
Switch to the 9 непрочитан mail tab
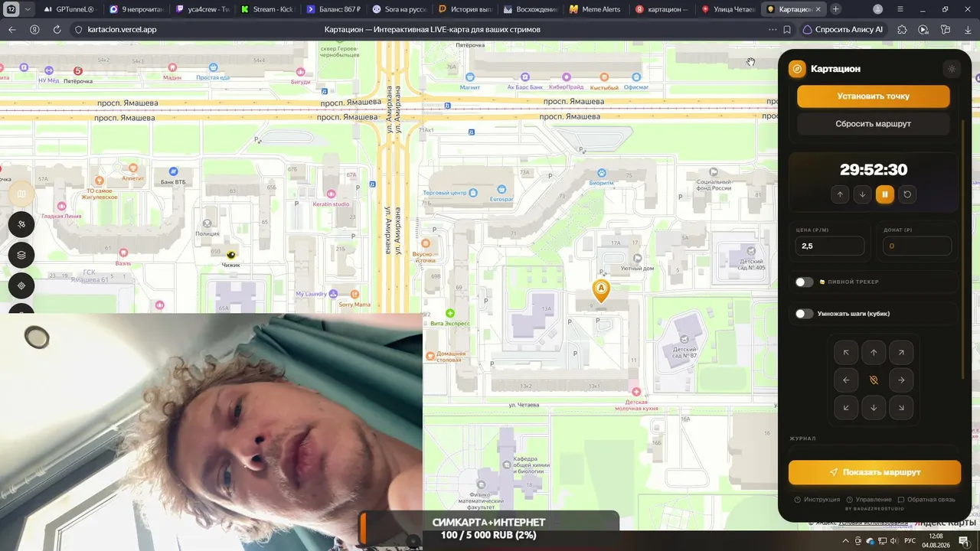(x=136, y=9)
